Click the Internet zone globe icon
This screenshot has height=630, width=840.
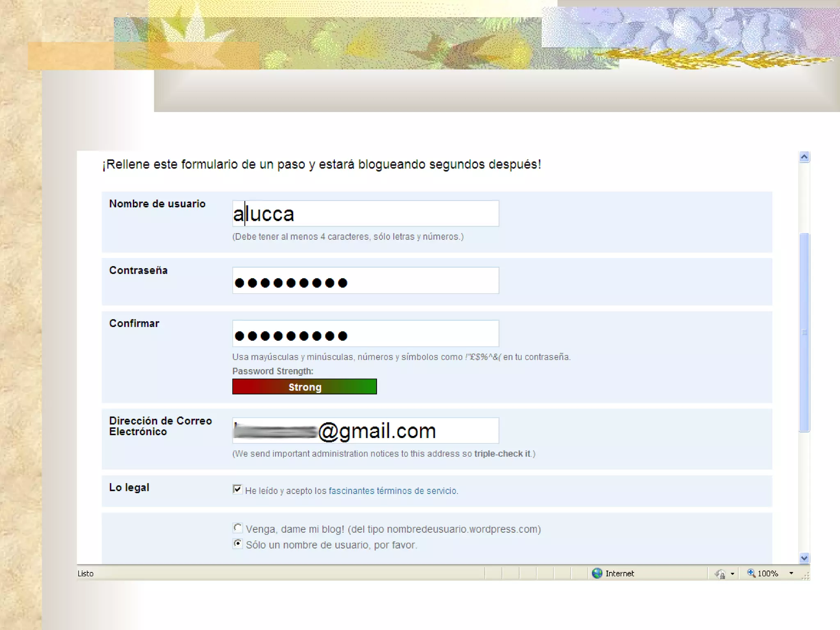point(597,573)
